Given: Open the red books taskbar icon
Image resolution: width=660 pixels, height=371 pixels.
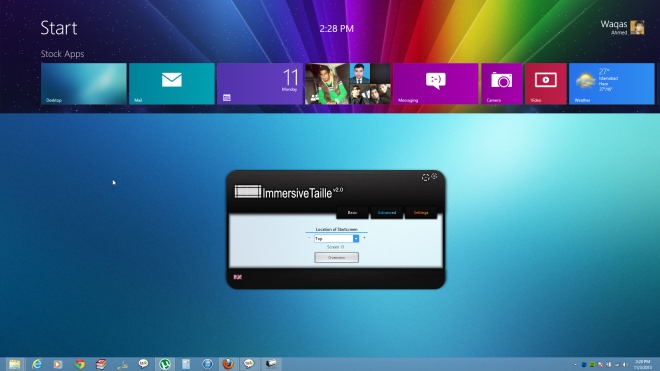Looking at the screenshot, I should coord(101,364).
